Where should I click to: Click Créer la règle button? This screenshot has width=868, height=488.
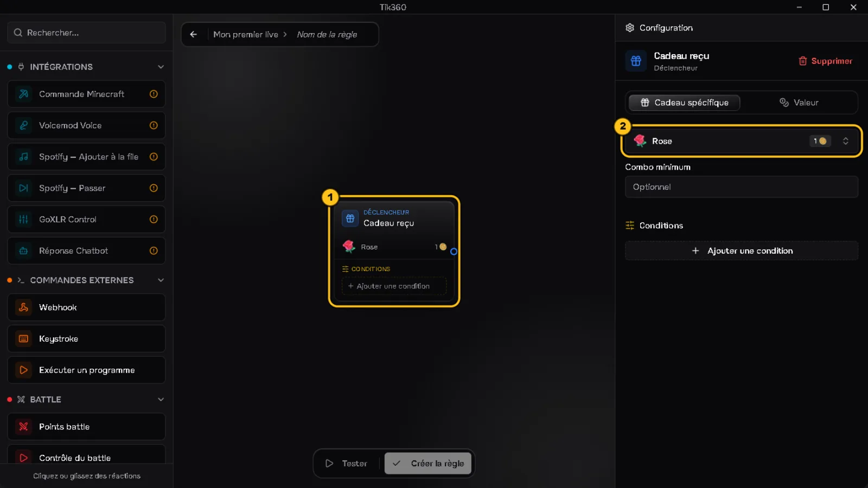[428, 464]
